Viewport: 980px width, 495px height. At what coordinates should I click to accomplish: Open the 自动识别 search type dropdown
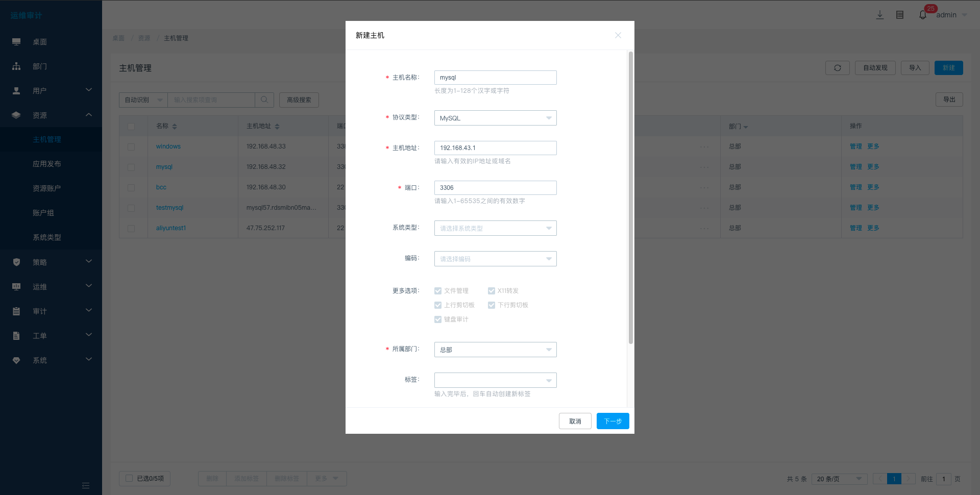pyautogui.click(x=143, y=100)
